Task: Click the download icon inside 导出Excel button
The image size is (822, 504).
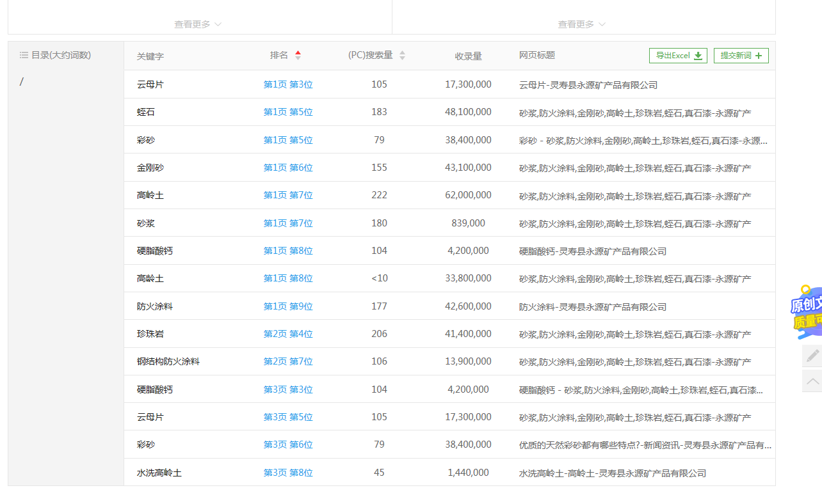Action: [x=698, y=56]
